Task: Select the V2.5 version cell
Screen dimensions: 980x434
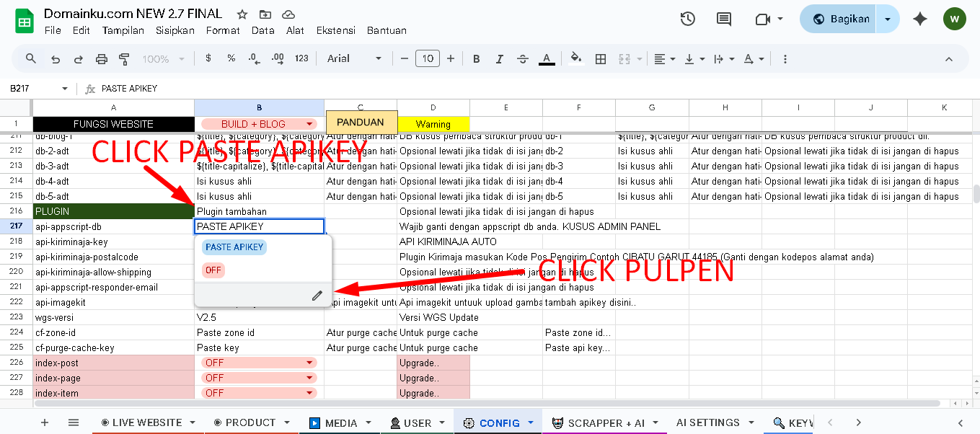Action: point(259,317)
